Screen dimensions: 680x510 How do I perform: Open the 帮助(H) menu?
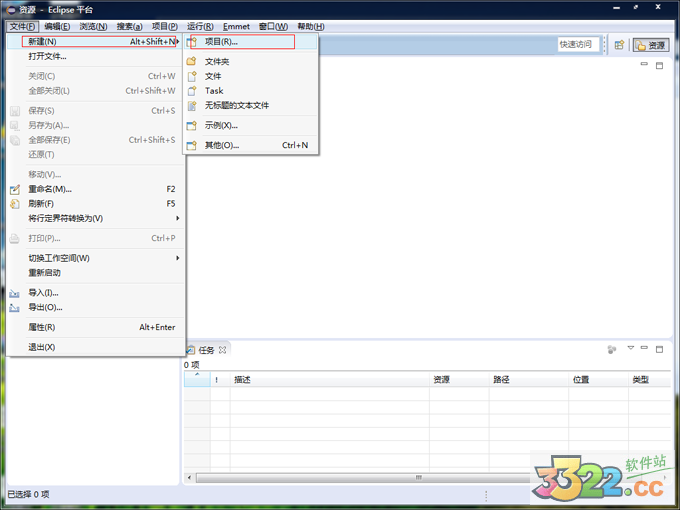point(311,26)
